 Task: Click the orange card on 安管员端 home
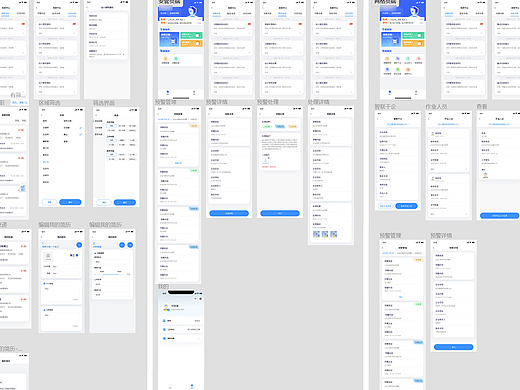click(x=191, y=43)
